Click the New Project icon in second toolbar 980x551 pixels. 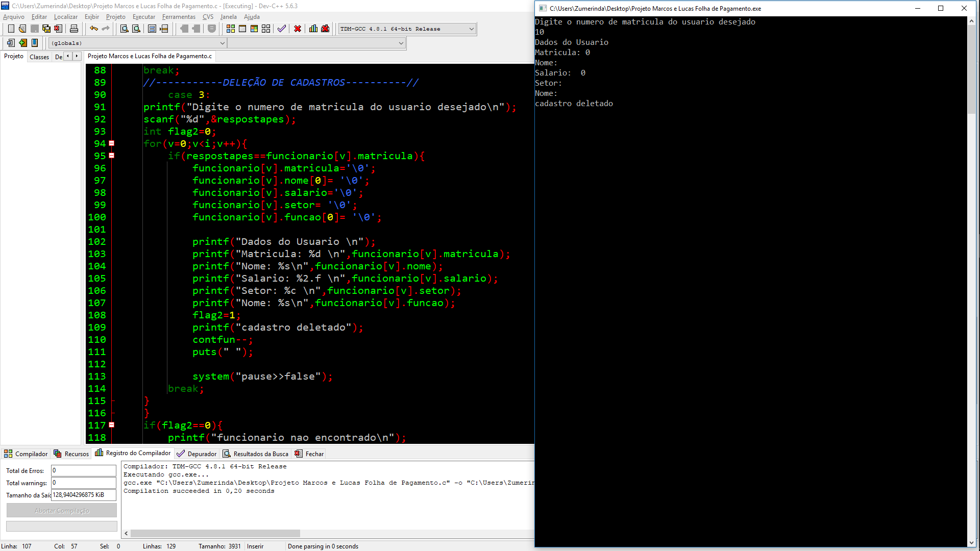click(11, 43)
